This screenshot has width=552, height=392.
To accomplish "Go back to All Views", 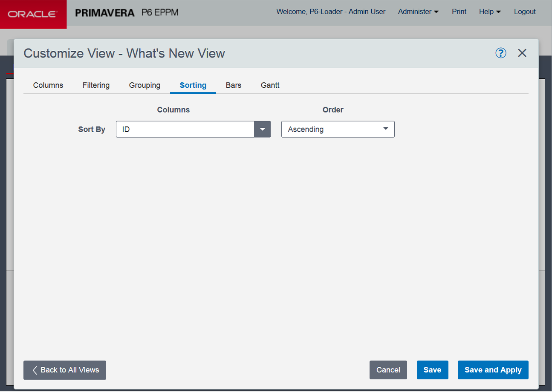I will pyautogui.click(x=65, y=370).
